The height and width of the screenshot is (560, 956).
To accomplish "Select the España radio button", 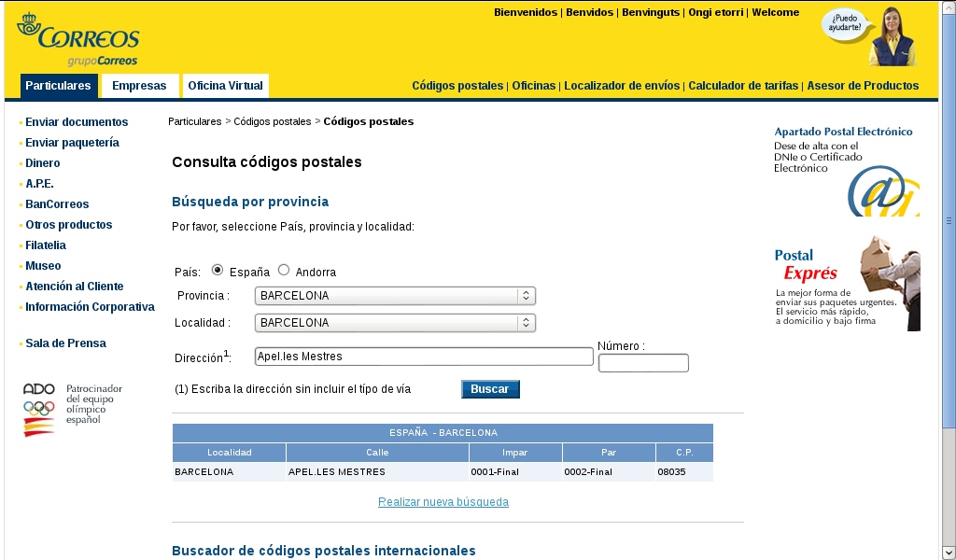I will [217, 270].
